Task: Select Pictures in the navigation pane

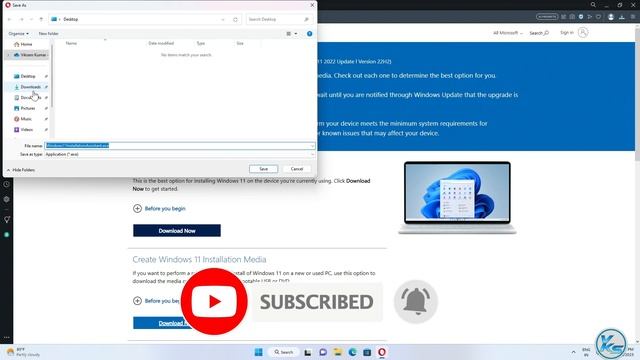Action: [x=27, y=108]
